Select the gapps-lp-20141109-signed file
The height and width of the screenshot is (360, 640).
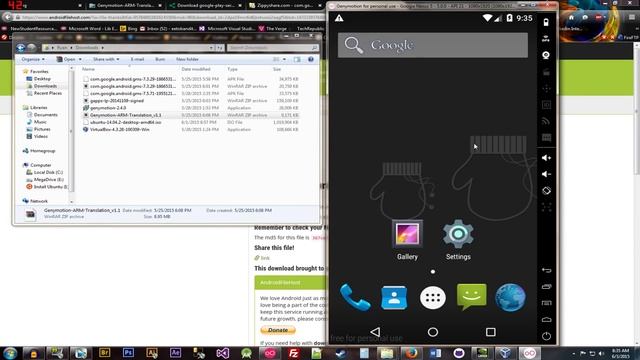[x=117, y=100]
